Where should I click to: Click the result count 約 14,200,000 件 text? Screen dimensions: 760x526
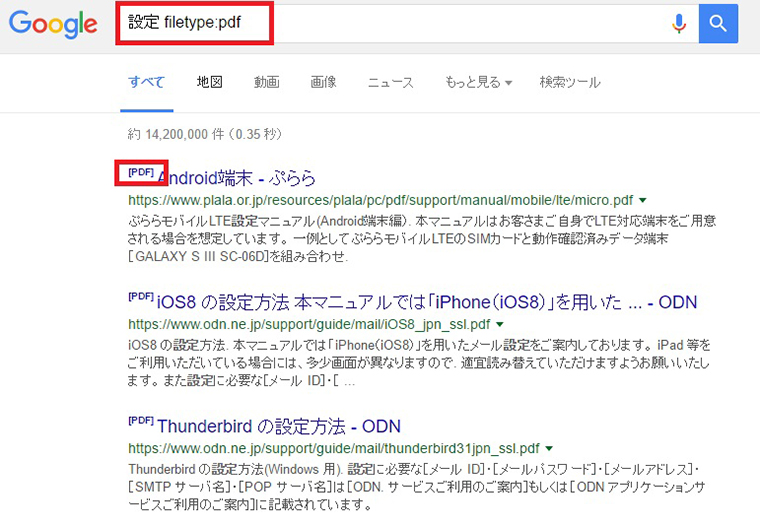(205, 134)
